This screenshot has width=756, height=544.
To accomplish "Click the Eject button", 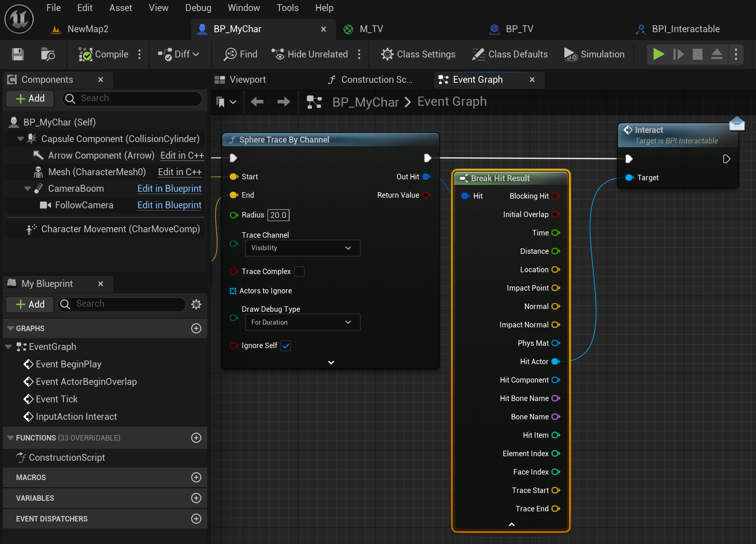I will [717, 54].
